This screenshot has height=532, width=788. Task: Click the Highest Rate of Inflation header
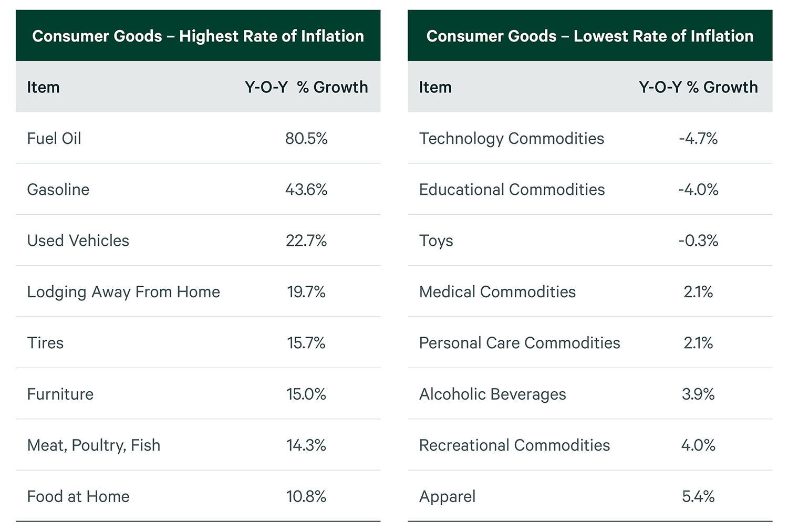coord(198,36)
